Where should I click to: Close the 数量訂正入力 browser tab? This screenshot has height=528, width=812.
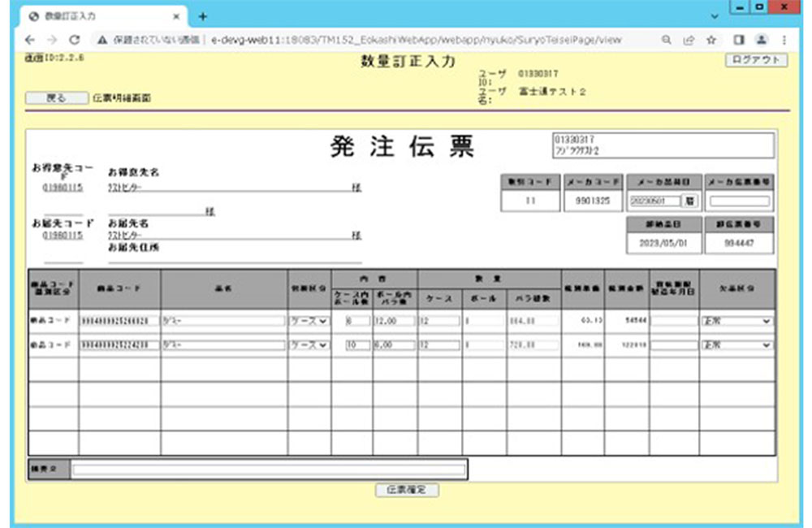(x=176, y=16)
